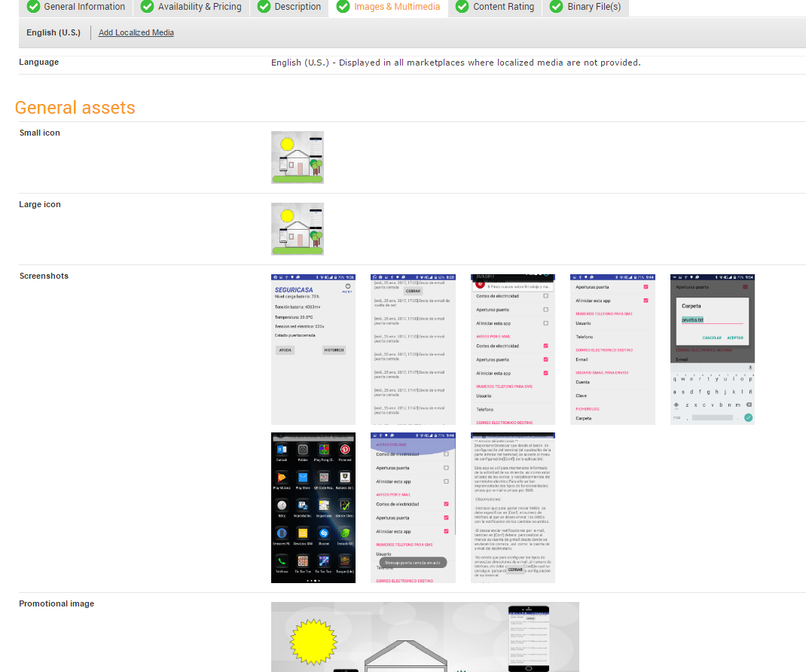Image resolution: width=806 pixels, height=672 pixels.
Task: View the help text screenshot in second row
Action: pyautogui.click(x=513, y=507)
